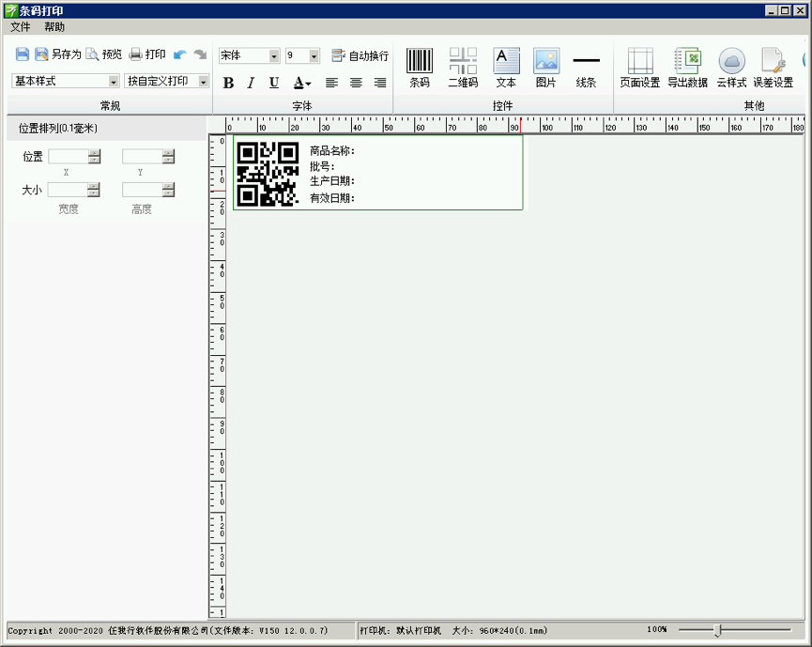Click the width spinner arrows
This screenshot has height=647, width=812.
pos(94,190)
